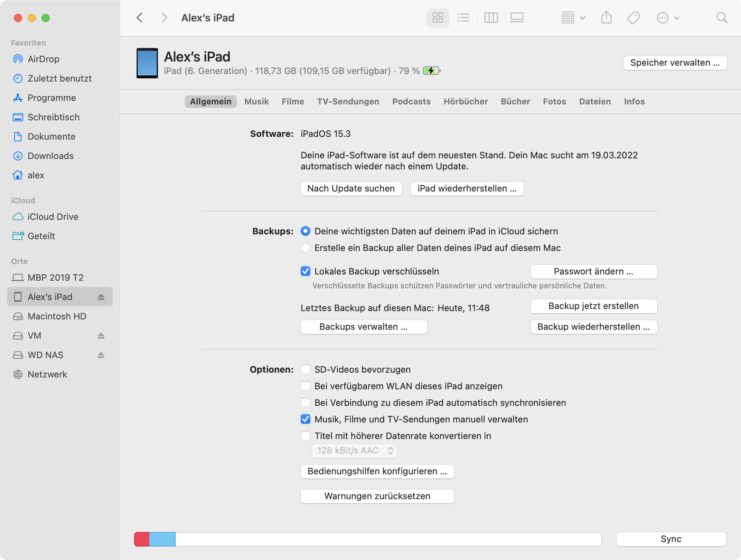
Task: Click iPad wiederherstellen button
Action: 467,189
